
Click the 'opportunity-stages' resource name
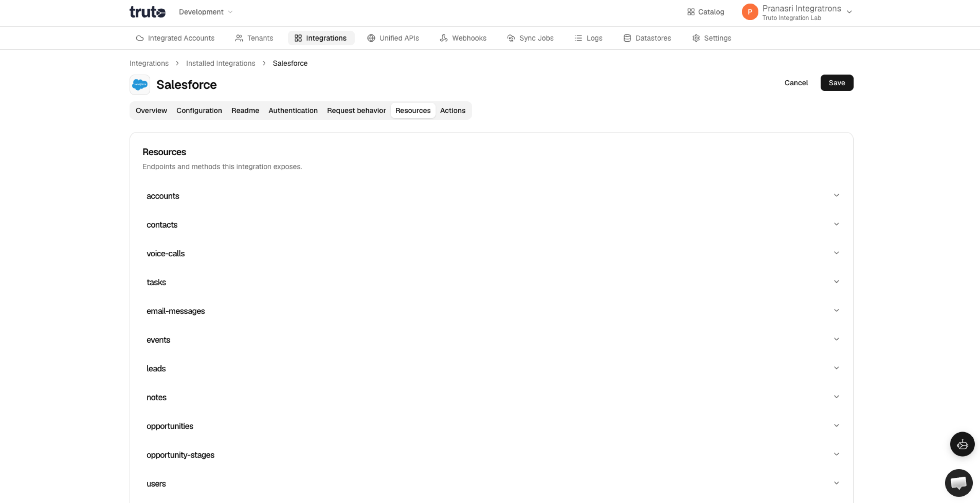pos(180,455)
